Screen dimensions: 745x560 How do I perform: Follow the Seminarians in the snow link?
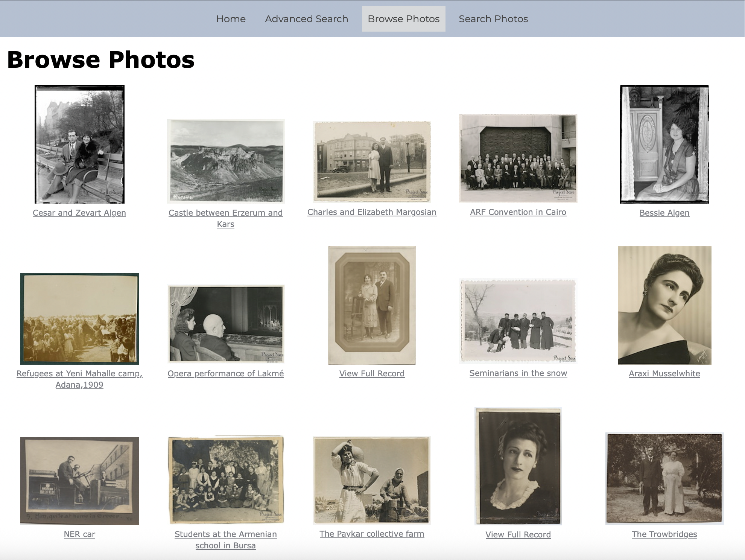(518, 373)
